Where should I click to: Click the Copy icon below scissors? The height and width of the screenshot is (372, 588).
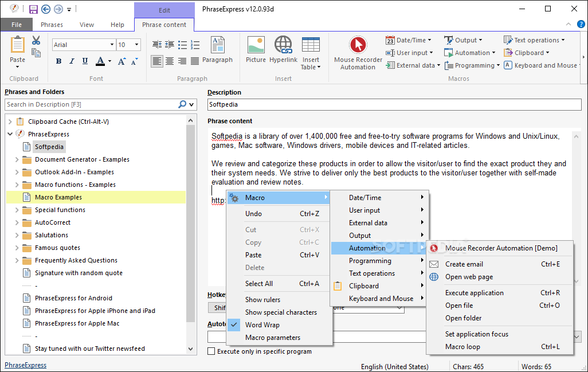click(x=36, y=53)
